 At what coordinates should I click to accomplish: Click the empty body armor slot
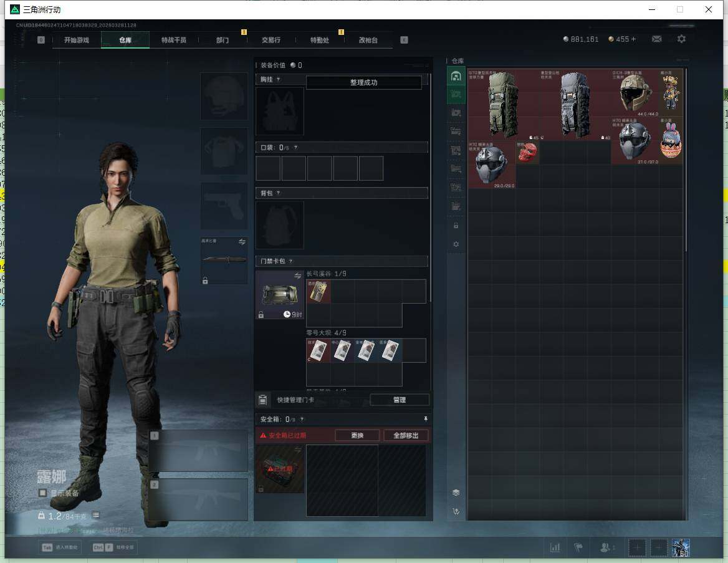pos(224,151)
